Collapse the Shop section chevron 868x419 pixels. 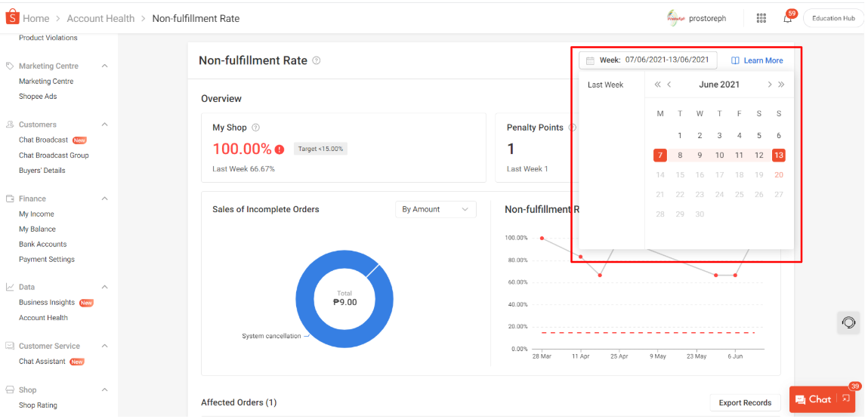tap(104, 390)
